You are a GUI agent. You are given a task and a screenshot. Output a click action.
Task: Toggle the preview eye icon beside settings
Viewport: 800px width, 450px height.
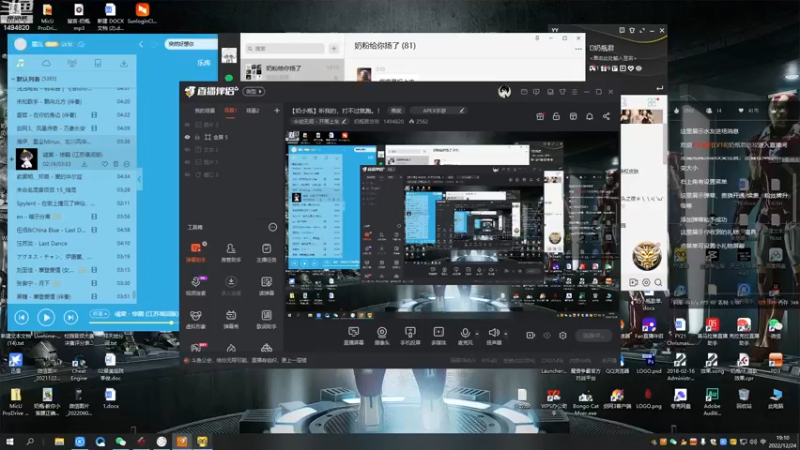click(x=547, y=335)
